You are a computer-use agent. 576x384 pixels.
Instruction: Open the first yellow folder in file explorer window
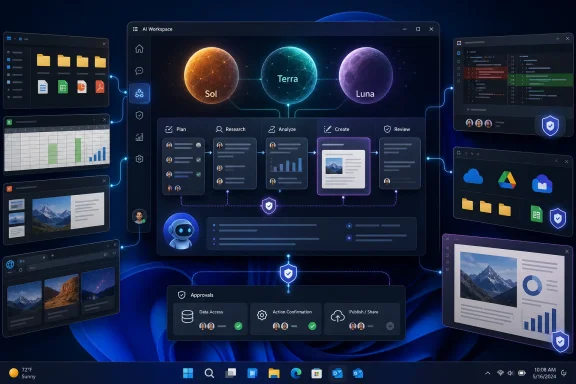pos(43,60)
